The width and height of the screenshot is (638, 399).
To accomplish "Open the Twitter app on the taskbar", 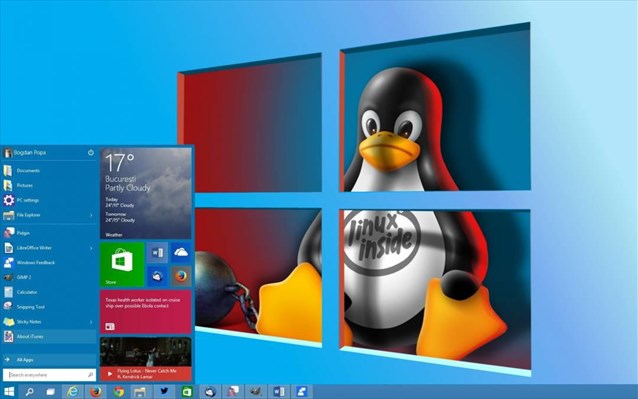I will tap(164, 391).
